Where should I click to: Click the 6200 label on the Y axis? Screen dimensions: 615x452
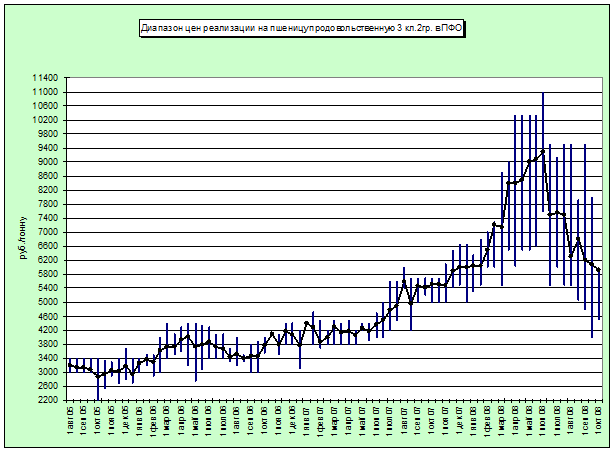click(x=48, y=260)
